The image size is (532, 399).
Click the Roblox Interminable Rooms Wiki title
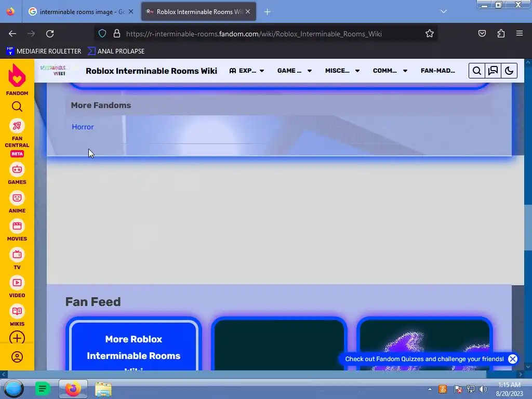(151, 71)
